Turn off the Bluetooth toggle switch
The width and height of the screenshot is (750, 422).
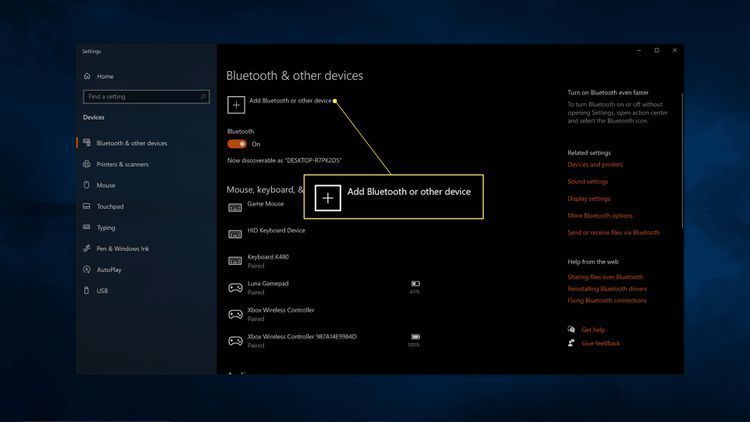coord(237,144)
